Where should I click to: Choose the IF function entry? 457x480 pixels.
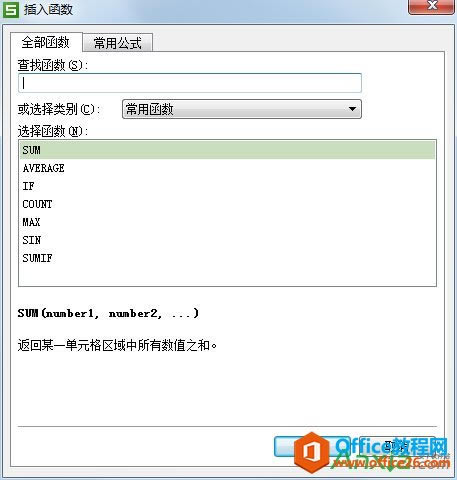click(x=228, y=186)
